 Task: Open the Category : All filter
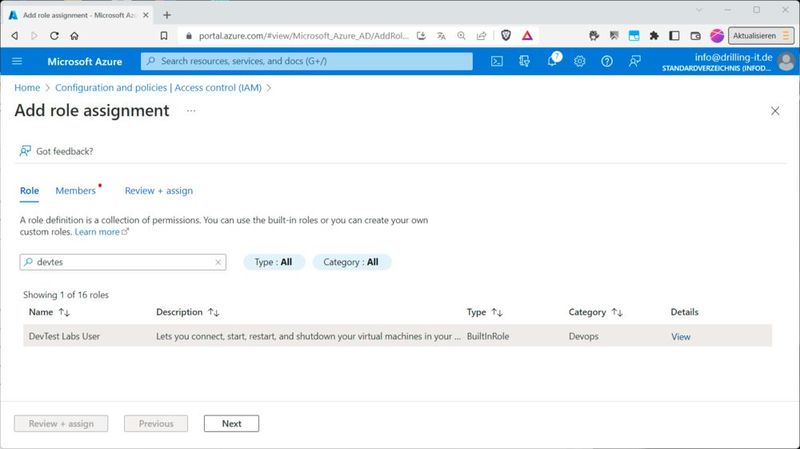click(x=351, y=262)
